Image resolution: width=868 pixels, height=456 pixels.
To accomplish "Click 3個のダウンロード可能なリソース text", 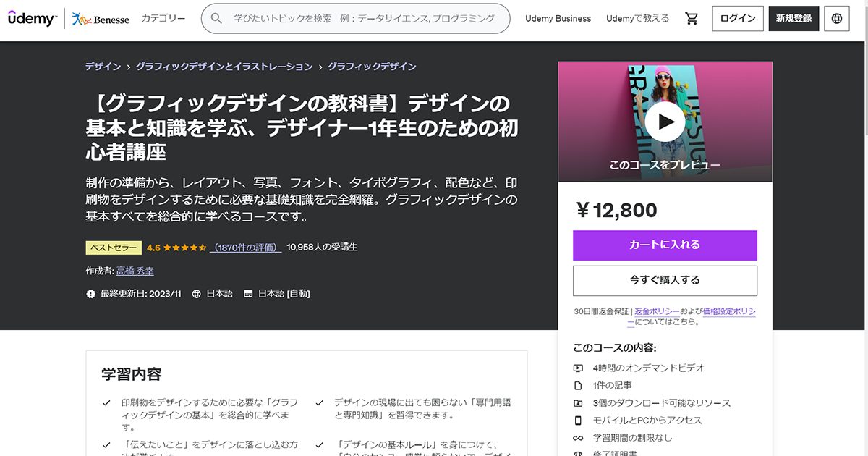I will 661,403.
